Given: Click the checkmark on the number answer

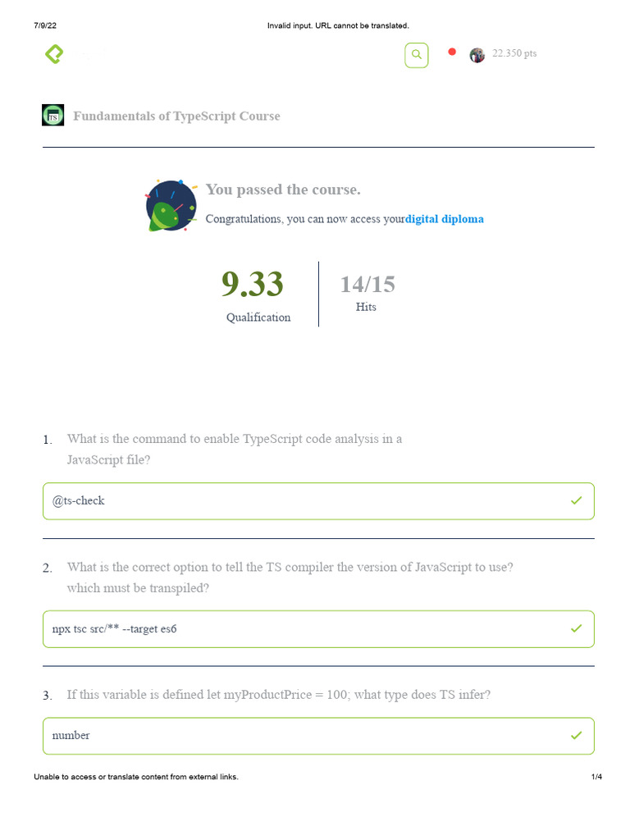Looking at the screenshot, I should pos(576,736).
